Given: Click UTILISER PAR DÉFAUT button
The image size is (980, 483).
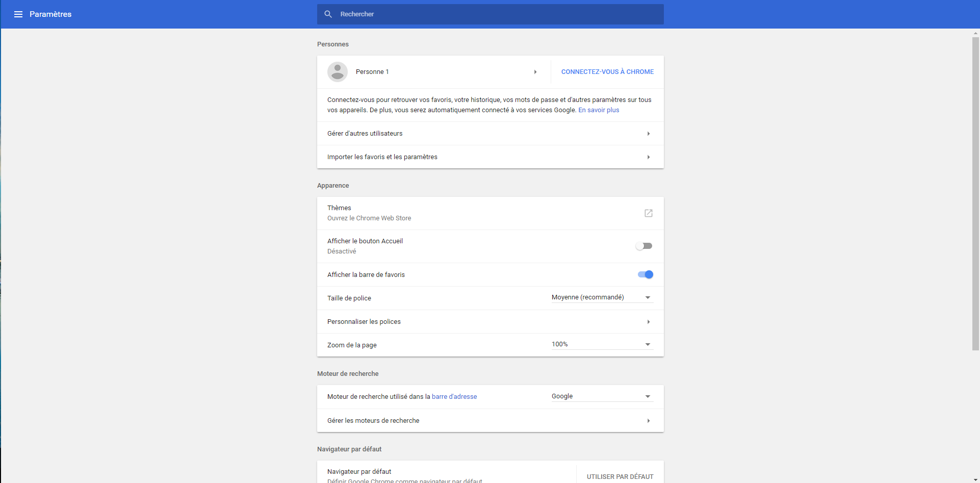Looking at the screenshot, I should pos(620,477).
